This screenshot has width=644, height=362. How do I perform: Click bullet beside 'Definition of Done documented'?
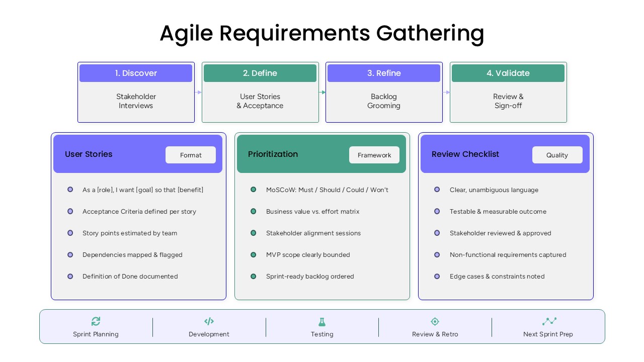pos(70,276)
